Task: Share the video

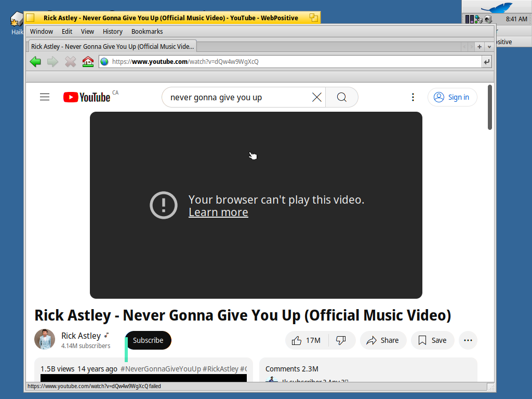Action: (x=383, y=340)
